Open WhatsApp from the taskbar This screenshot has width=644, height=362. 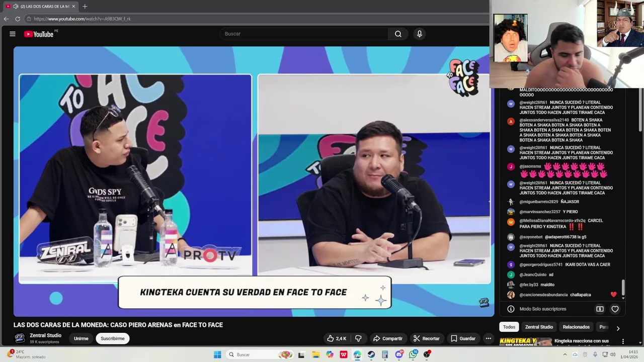coord(413,354)
